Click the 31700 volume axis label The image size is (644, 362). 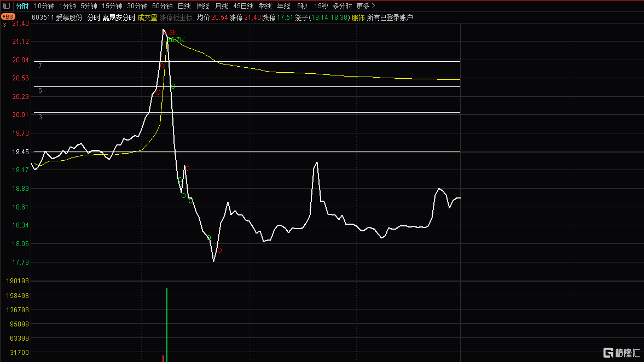[19, 353]
